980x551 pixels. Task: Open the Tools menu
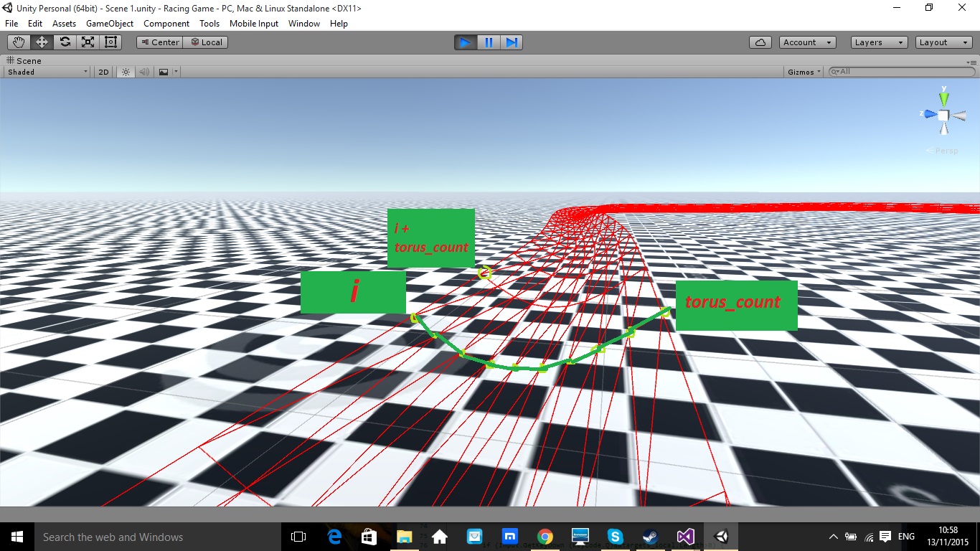[x=209, y=24]
